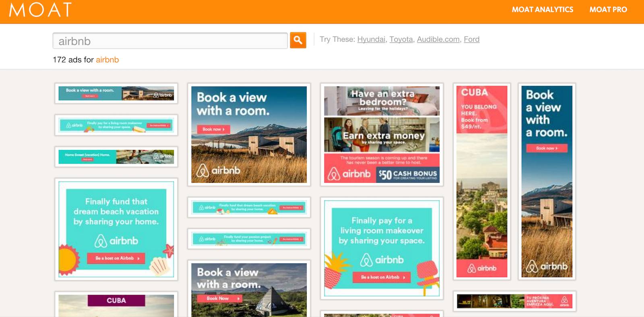Try the Ford suggestion link
This screenshot has height=317, width=644.
(471, 39)
